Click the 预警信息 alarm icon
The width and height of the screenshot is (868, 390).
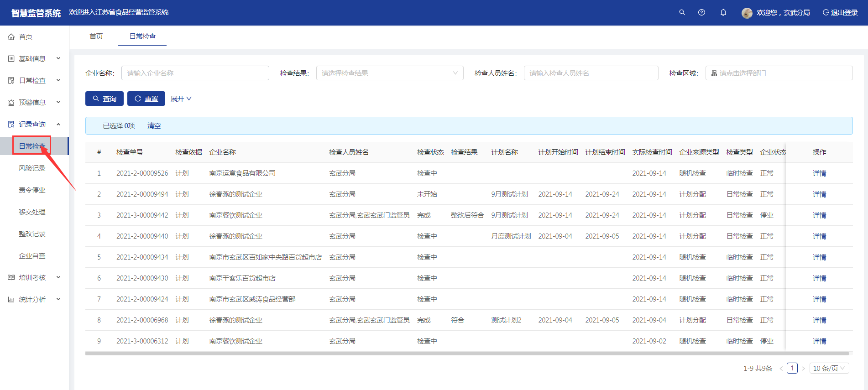[x=11, y=103]
